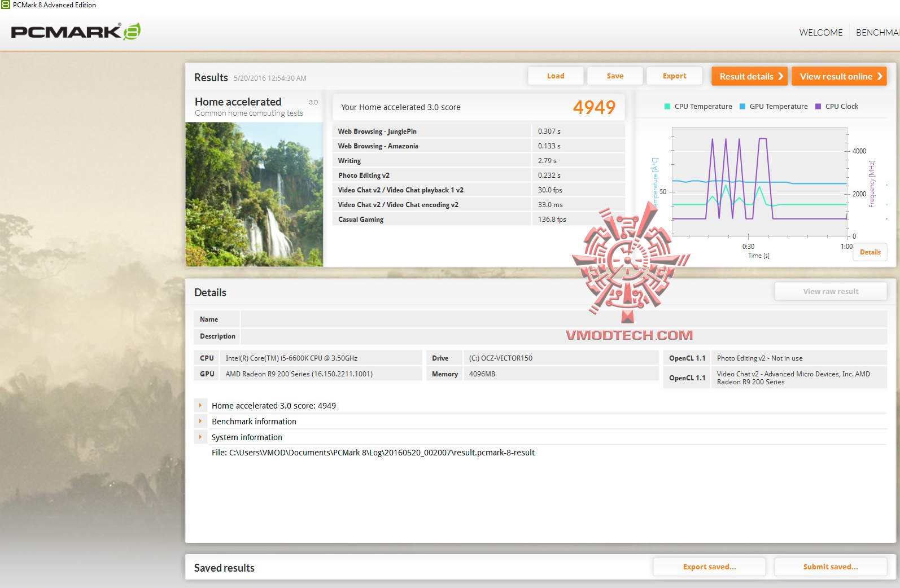This screenshot has height=588, width=900.
Task: Expand Home accelerated 3.0 score section
Action: click(200, 405)
